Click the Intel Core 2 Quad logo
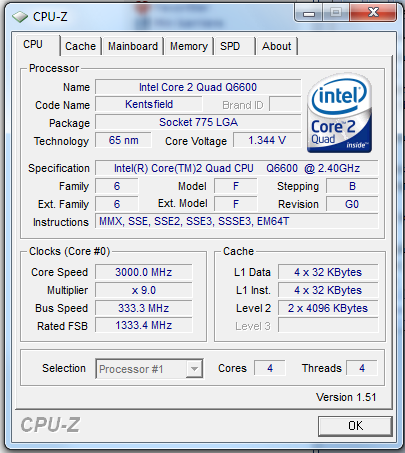The height and width of the screenshot is (453, 405). (339, 113)
